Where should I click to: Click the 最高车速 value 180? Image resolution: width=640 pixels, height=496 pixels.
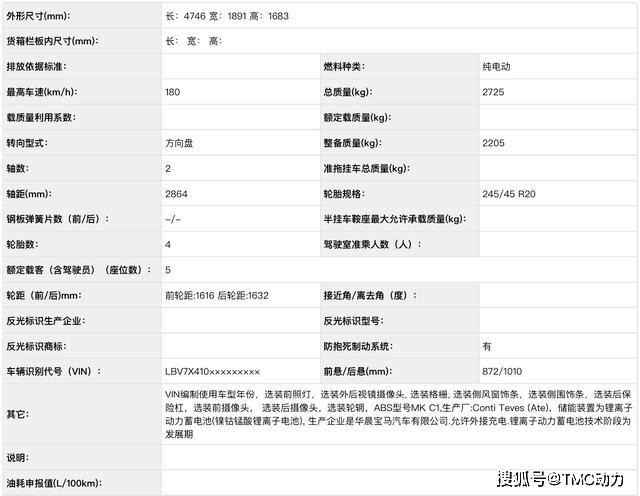click(174, 92)
